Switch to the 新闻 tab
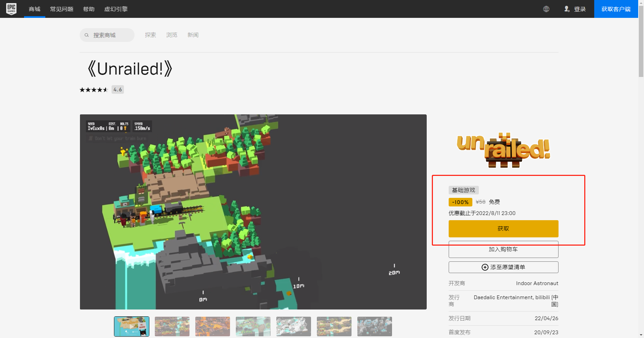644x338 pixels. (x=193, y=35)
